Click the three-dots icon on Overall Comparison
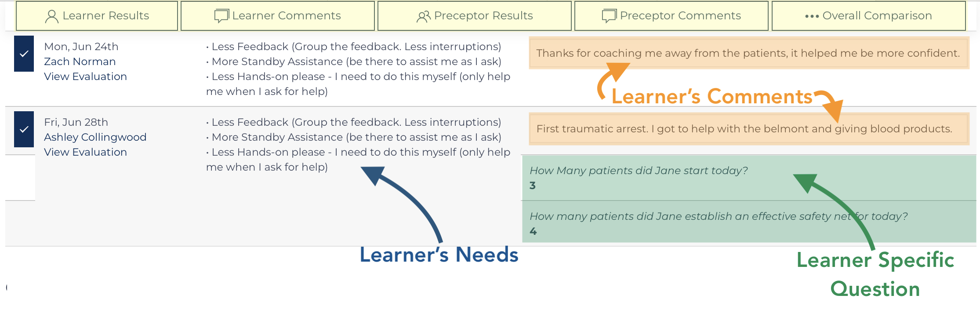 (x=812, y=16)
